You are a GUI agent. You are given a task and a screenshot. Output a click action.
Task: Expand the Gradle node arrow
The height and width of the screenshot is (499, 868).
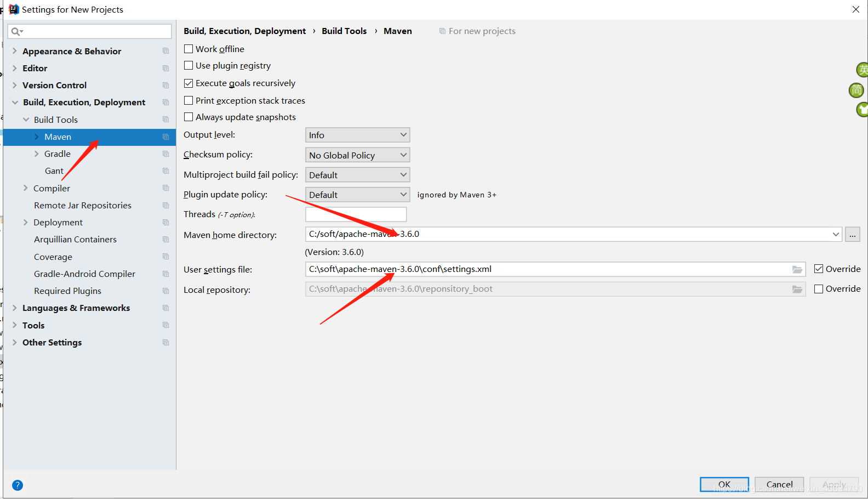click(37, 154)
